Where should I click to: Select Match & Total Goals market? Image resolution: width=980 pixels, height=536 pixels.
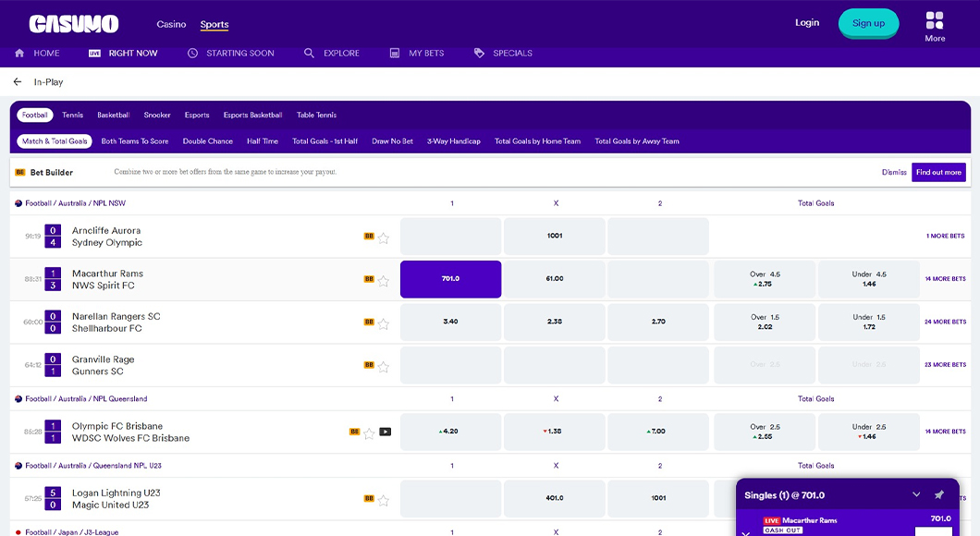(x=55, y=141)
